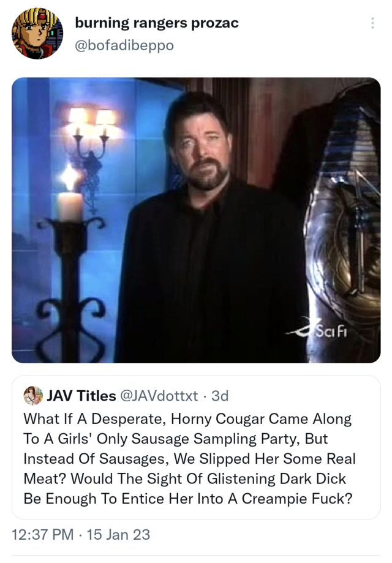This screenshot has width=392, height=563.
Task: Click quoted text line 'Instead Of Sausages'
Action: (189, 459)
